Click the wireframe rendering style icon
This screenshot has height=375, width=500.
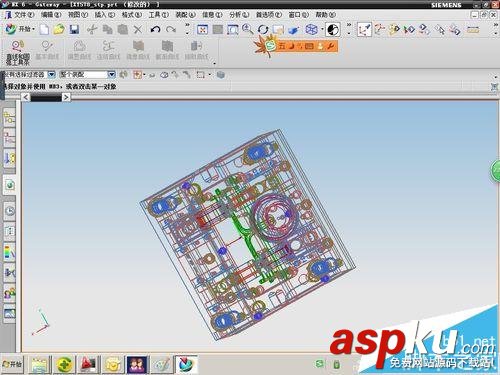coord(311,30)
